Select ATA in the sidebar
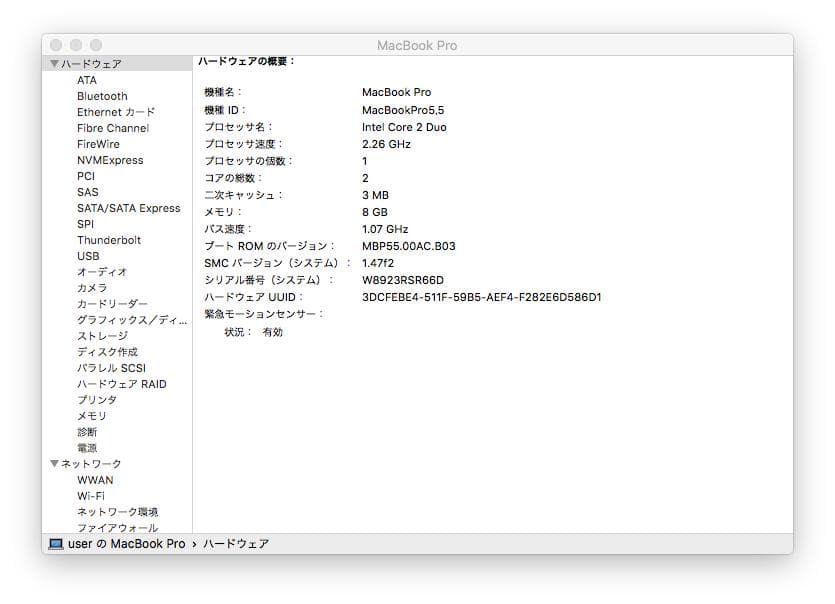Viewport: 835px width, 604px height. 87,80
